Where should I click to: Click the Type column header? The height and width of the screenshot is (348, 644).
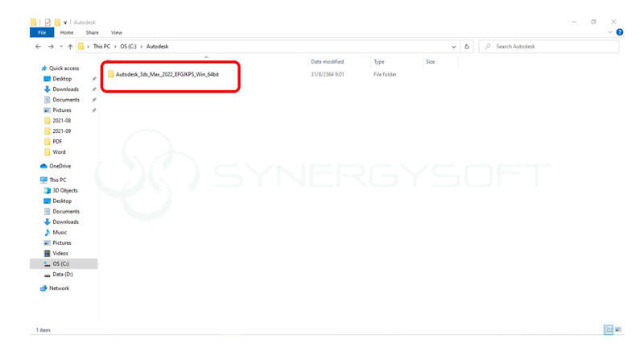pos(379,62)
